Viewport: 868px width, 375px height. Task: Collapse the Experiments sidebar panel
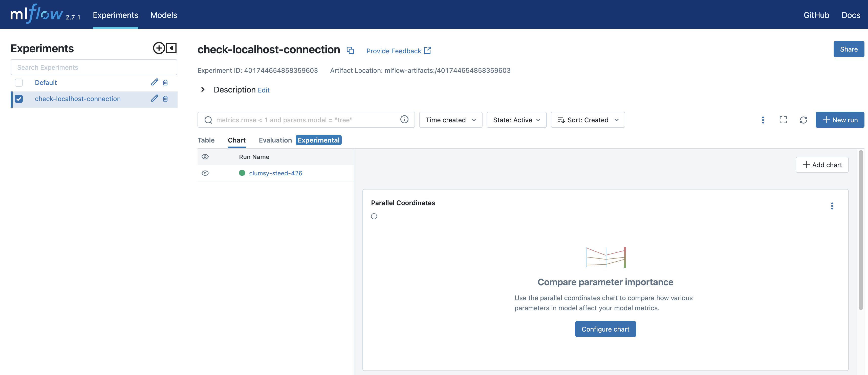171,48
